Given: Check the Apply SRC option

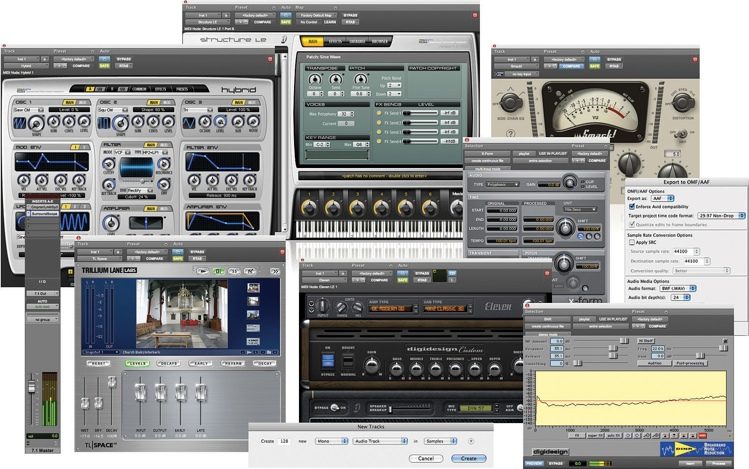Looking at the screenshot, I should tap(629, 242).
